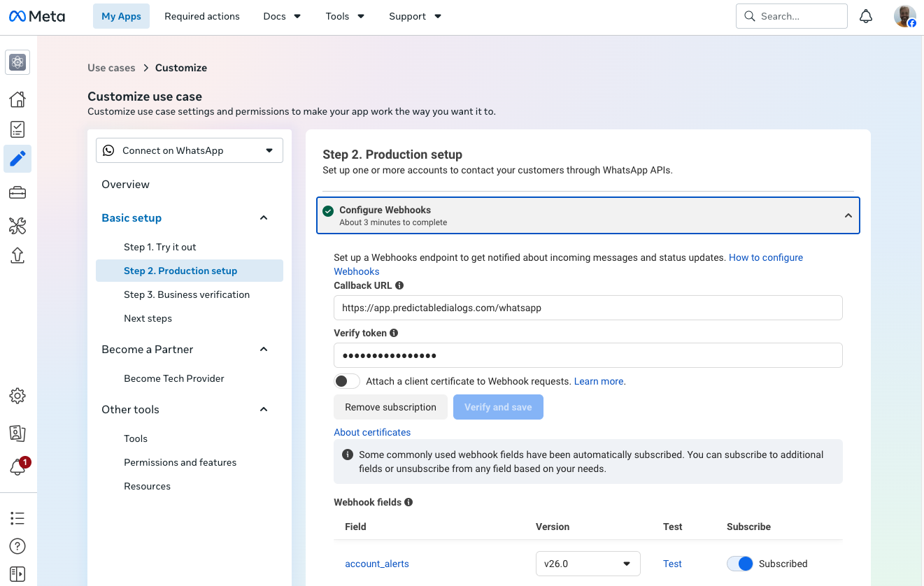Viewport: 924px width, 586px height.
Task: Go back to Use cases breadcrumb
Action: [x=111, y=68]
